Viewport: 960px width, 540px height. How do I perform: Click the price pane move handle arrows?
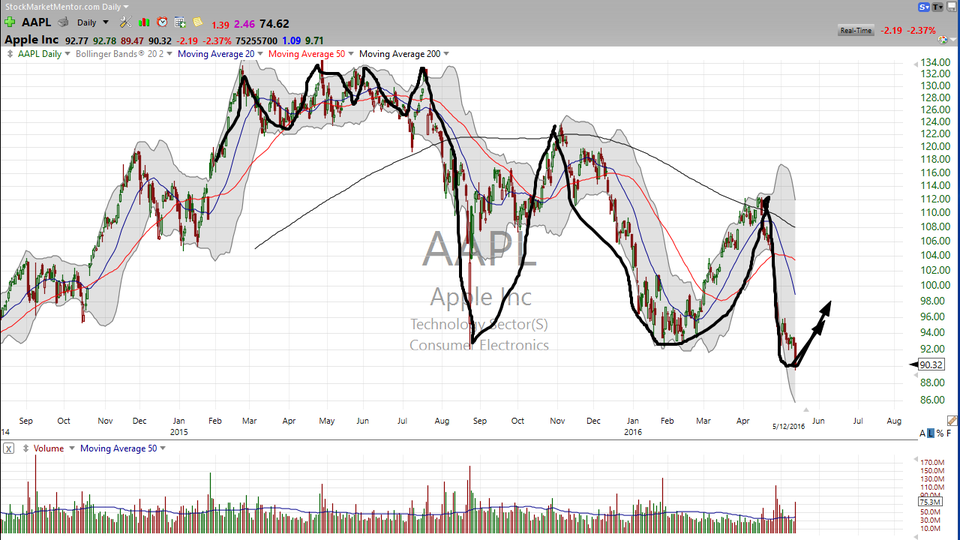[x=10, y=54]
